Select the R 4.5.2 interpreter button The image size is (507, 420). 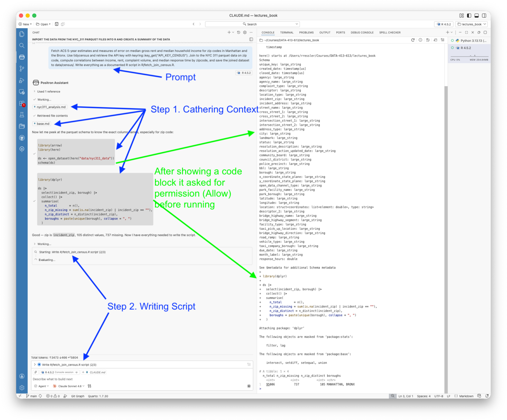coord(444,24)
